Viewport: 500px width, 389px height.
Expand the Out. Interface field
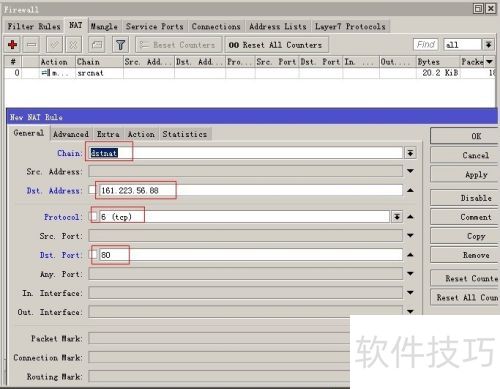click(410, 312)
